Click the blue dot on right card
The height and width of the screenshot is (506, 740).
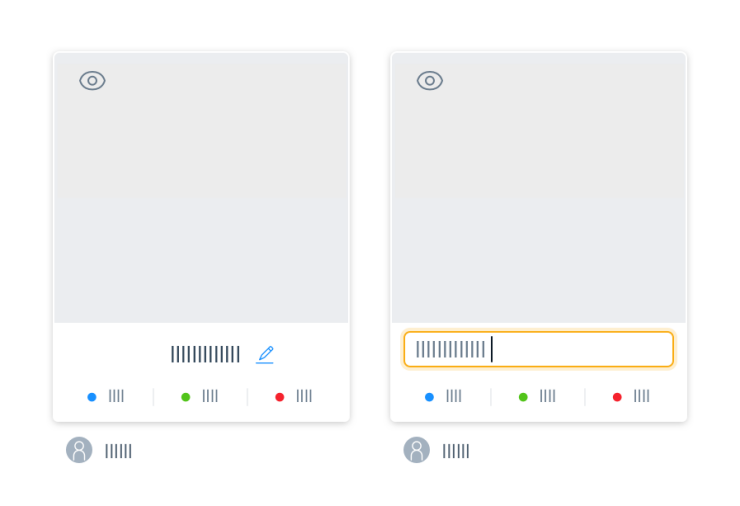tap(430, 397)
